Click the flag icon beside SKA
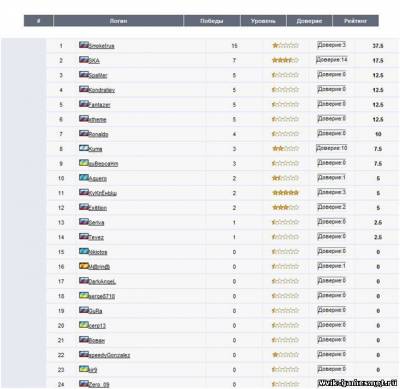The image size is (400, 389). pos(83,60)
